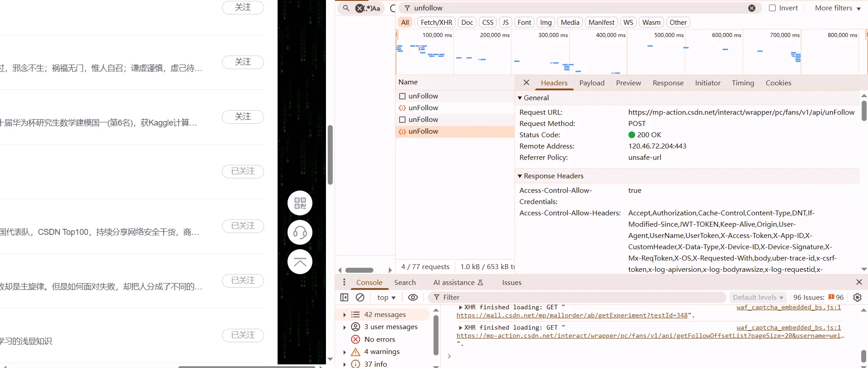Select the 3 user messages icon
Screen dimensions: 868x368
(356, 327)
